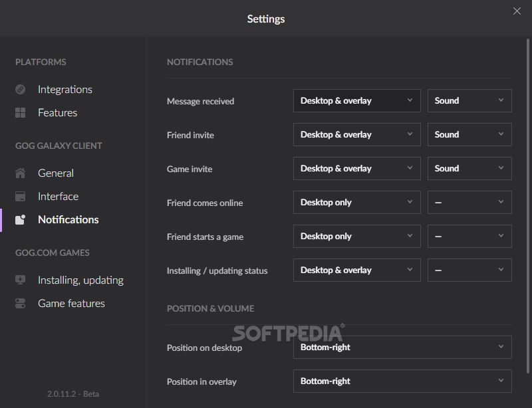Open Friend starts a game sound dropdown

pos(469,236)
